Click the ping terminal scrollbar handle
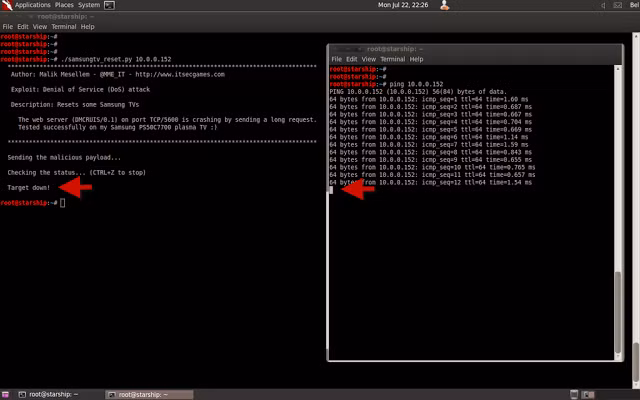The image size is (640, 400). tap(618, 312)
